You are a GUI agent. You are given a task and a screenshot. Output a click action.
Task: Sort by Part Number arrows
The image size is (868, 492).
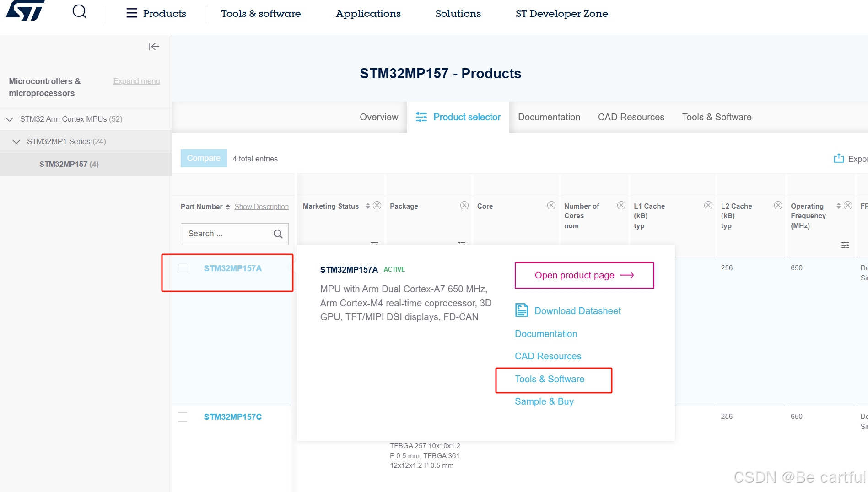[x=228, y=207]
